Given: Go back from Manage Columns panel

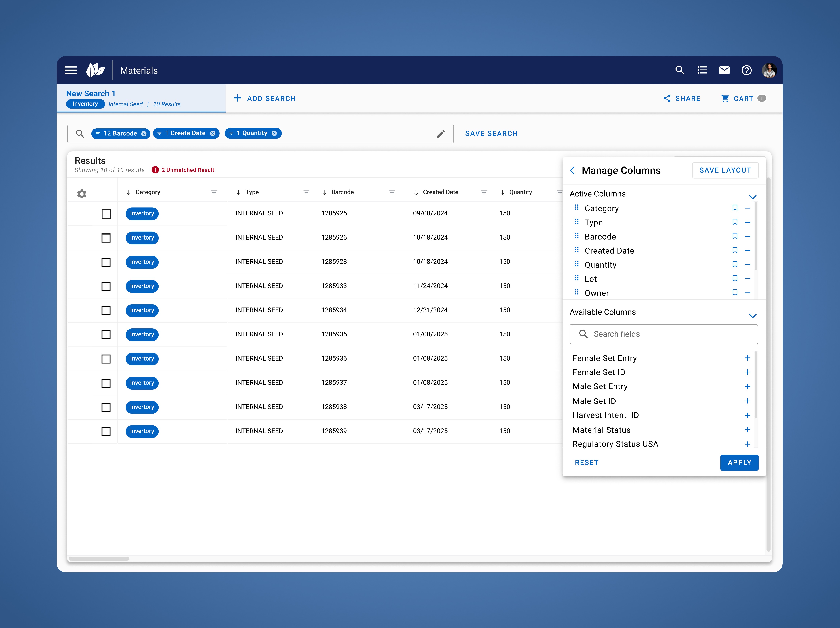Looking at the screenshot, I should (x=572, y=171).
